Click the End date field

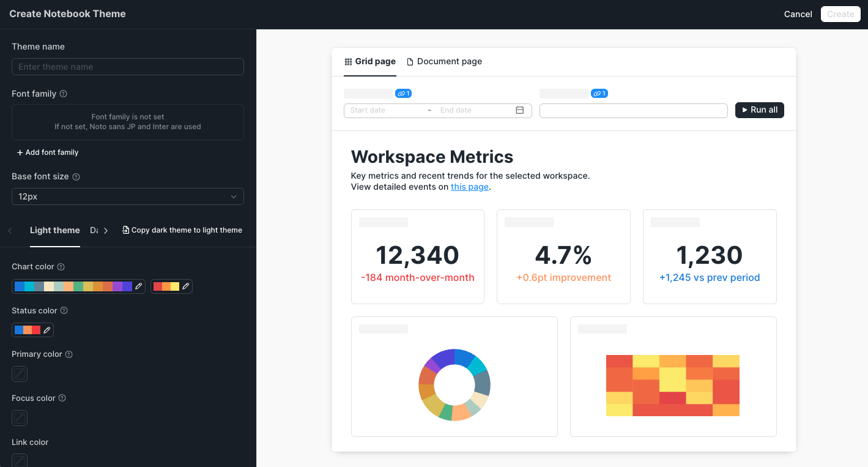click(475, 110)
